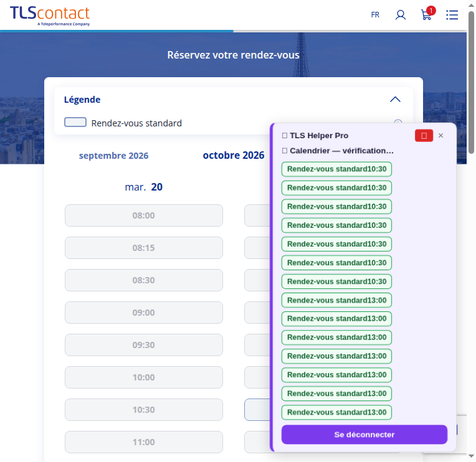
Task: Click the 10:30 slot under mar. 20
Action: [143, 410]
